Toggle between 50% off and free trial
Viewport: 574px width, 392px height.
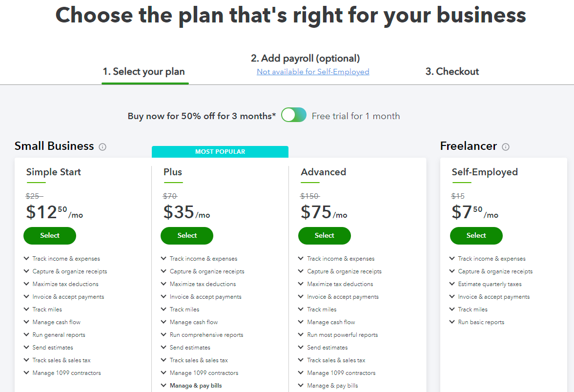point(294,115)
